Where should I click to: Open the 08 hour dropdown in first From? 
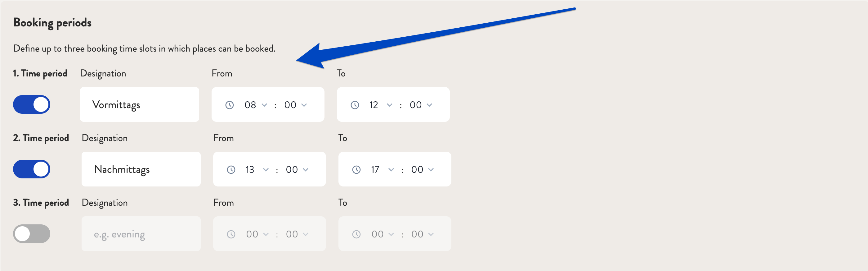pos(256,105)
